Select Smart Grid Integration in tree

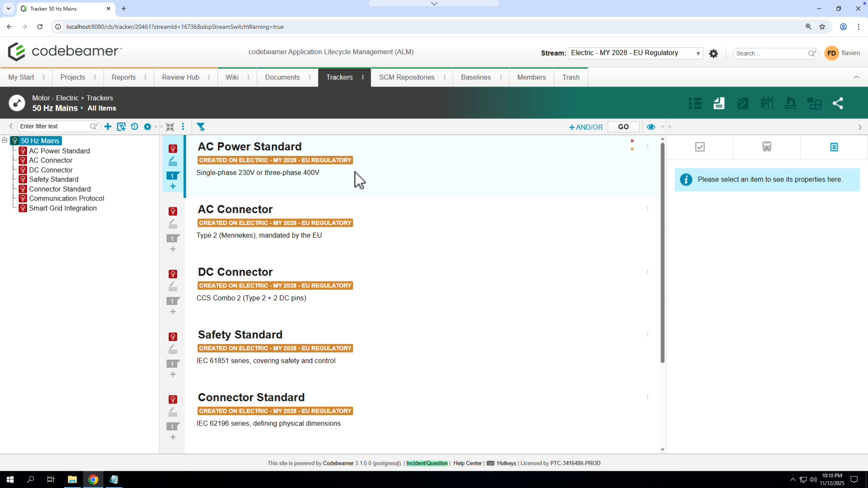(63, 208)
